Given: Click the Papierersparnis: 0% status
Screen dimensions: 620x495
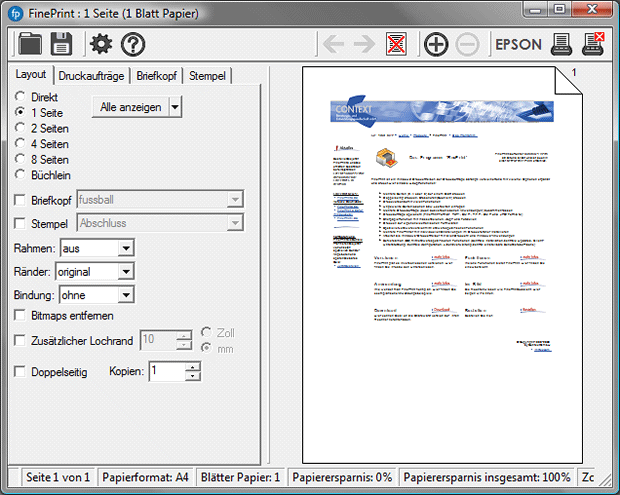Looking at the screenshot, I should point(342,477).
